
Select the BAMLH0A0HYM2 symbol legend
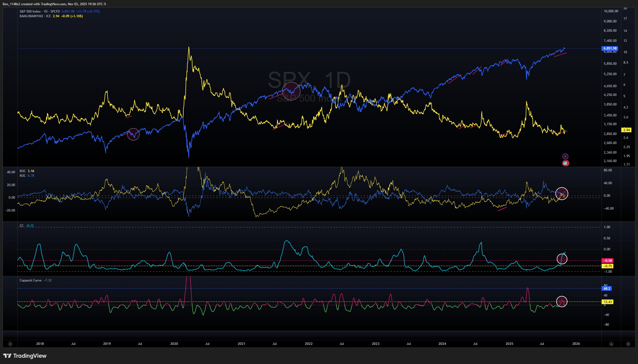tap(31, 16)
